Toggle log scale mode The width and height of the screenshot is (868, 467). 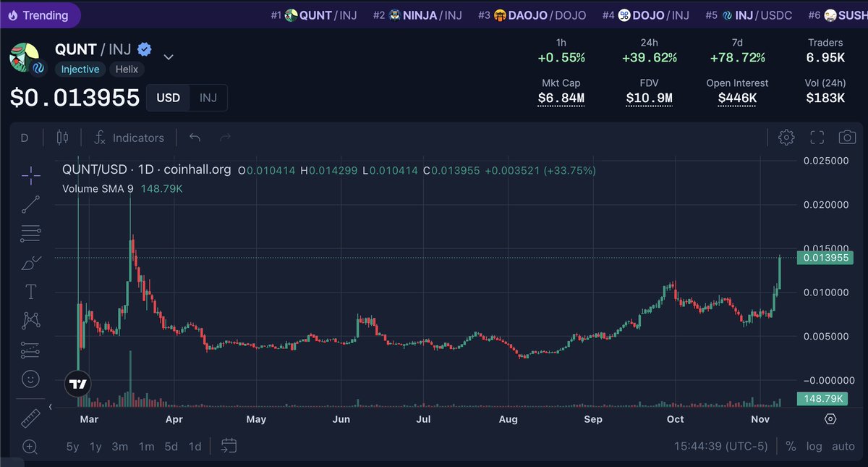[x=814, y=447]
